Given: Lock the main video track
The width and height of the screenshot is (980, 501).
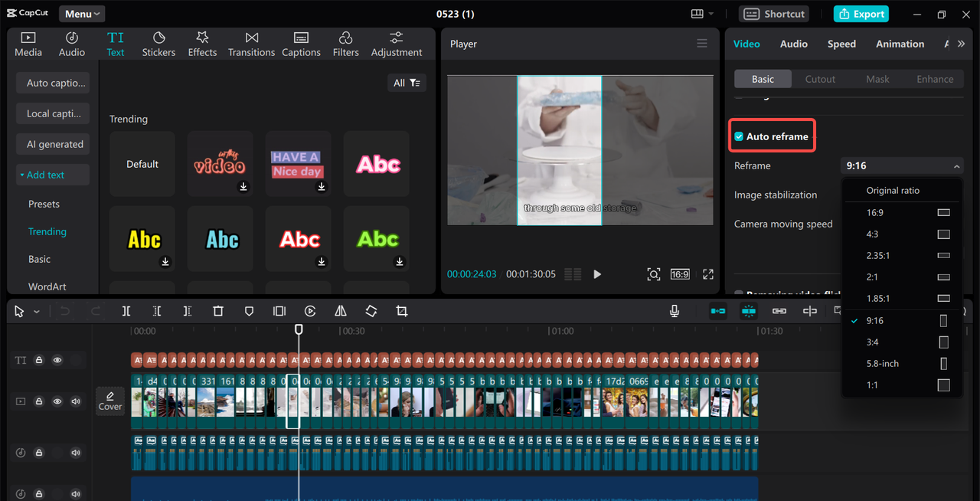Looking at the screenshot, I should 39,401.
